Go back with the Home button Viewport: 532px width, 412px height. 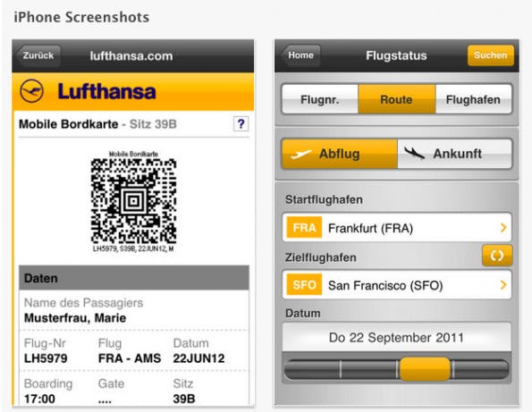[300, 55]
